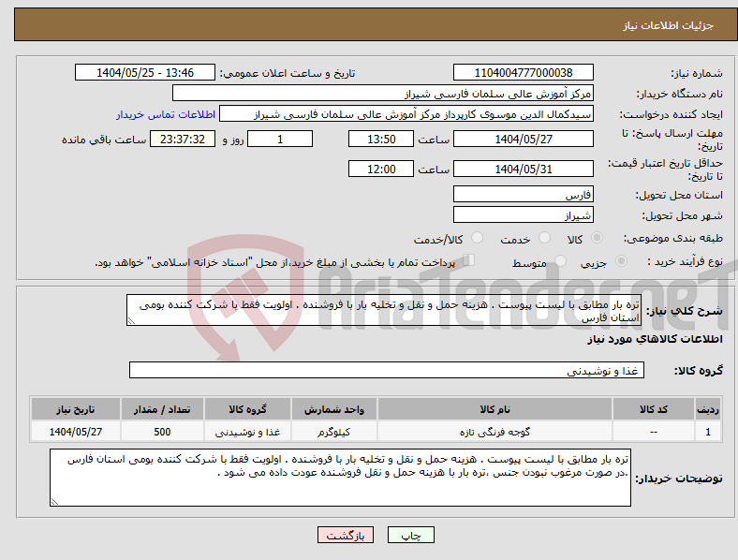Click the تاریخ نیاز column header
The image size is (738, 560).
tap(75, 409)
